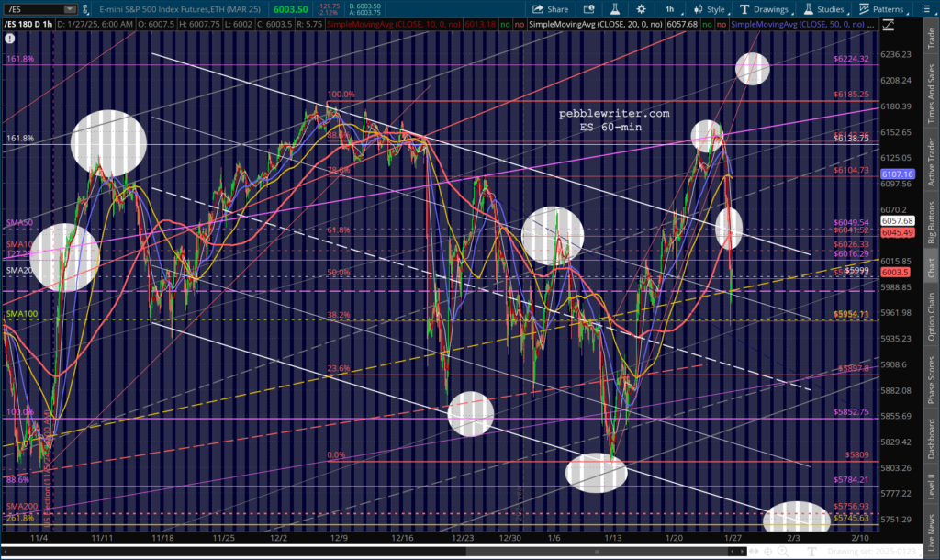Click the flask thinkScript icon

614,9
